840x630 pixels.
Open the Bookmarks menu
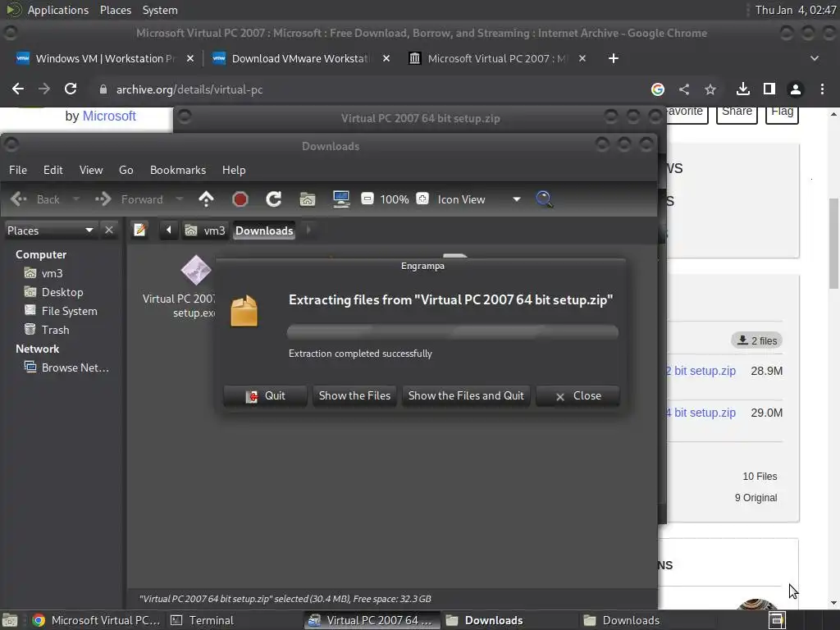pyautogui.click(x=178, y=170)
